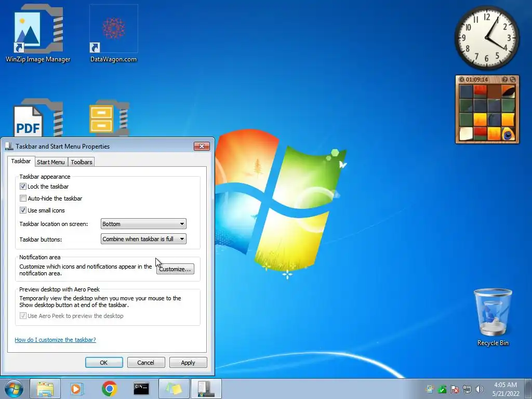The width and height of the screenshot is (532, 399).
Task: Click the Customize... notification area button
Action: coord(175,269)
